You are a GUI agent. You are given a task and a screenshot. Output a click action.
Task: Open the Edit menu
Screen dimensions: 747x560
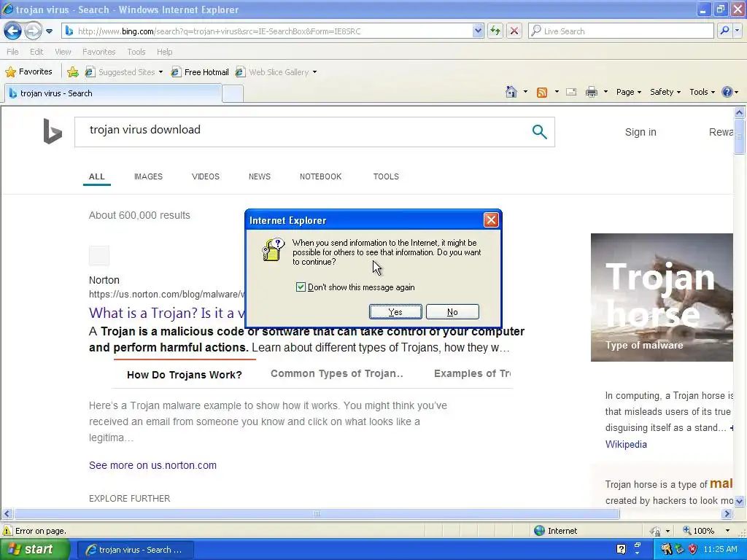click(36, 52)
